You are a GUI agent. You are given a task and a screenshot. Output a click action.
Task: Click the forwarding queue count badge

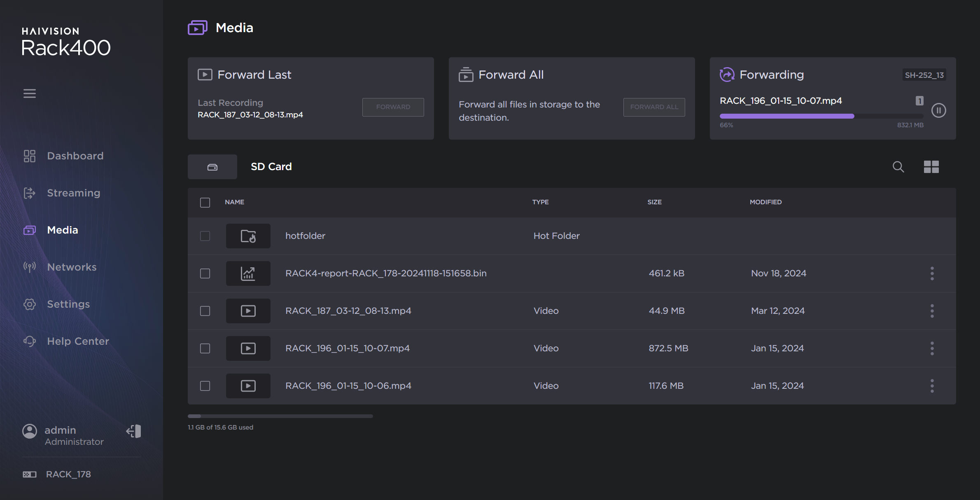[919, 101]
